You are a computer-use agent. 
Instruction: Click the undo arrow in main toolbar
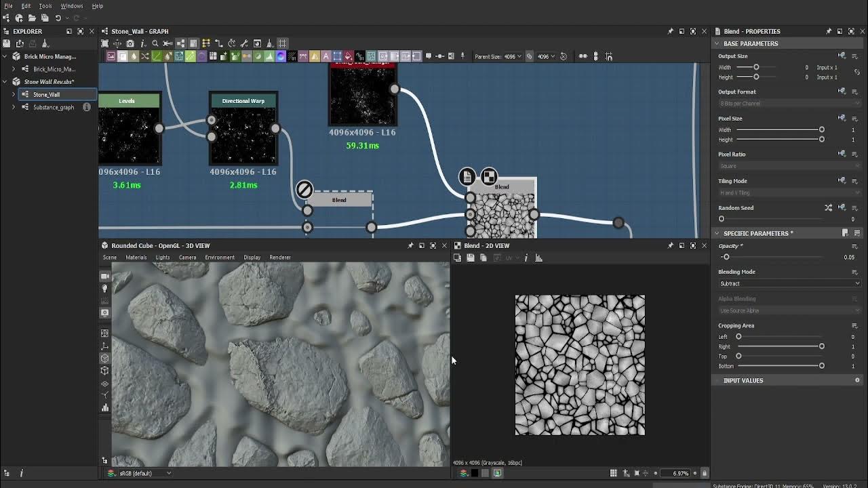pos(58,18)
